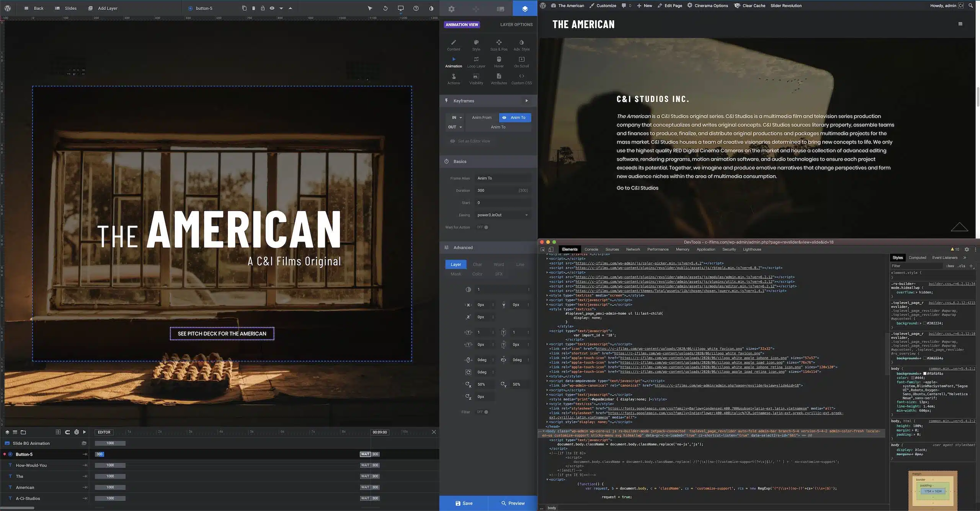
Task: Switch to Layer Options view
Action: [x=516, y=24]
